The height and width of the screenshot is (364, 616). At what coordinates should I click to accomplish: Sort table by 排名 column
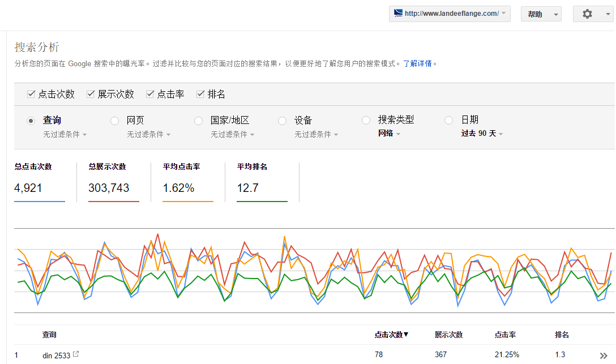point(562,335)
